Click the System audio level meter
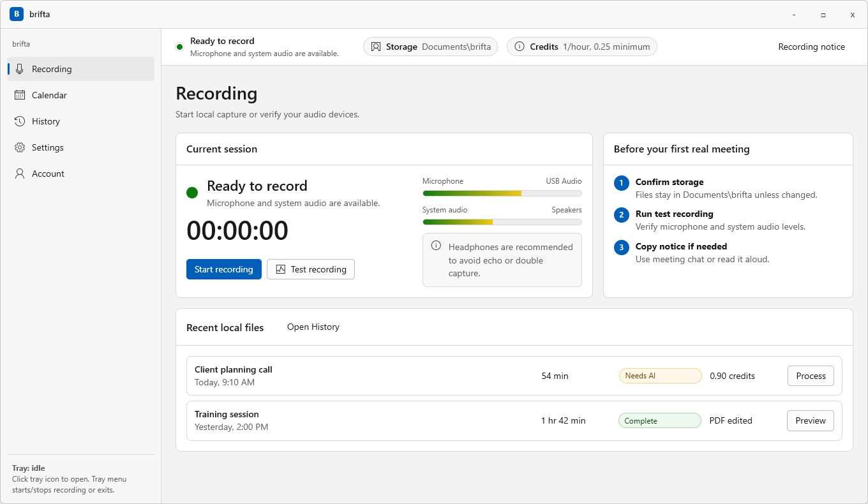 502,222
